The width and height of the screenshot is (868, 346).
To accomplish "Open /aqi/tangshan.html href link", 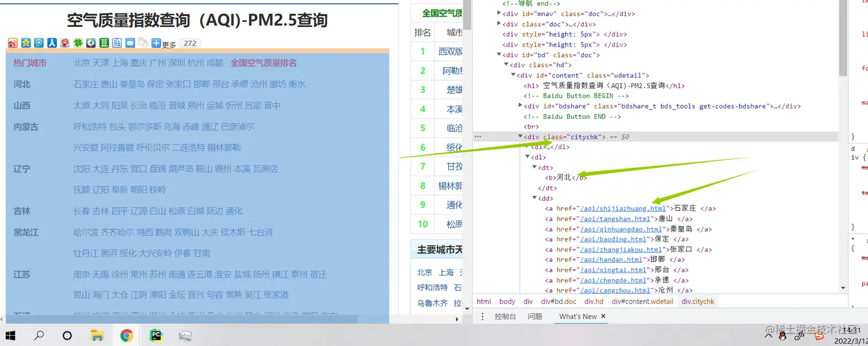I will [x=615, y=219].
